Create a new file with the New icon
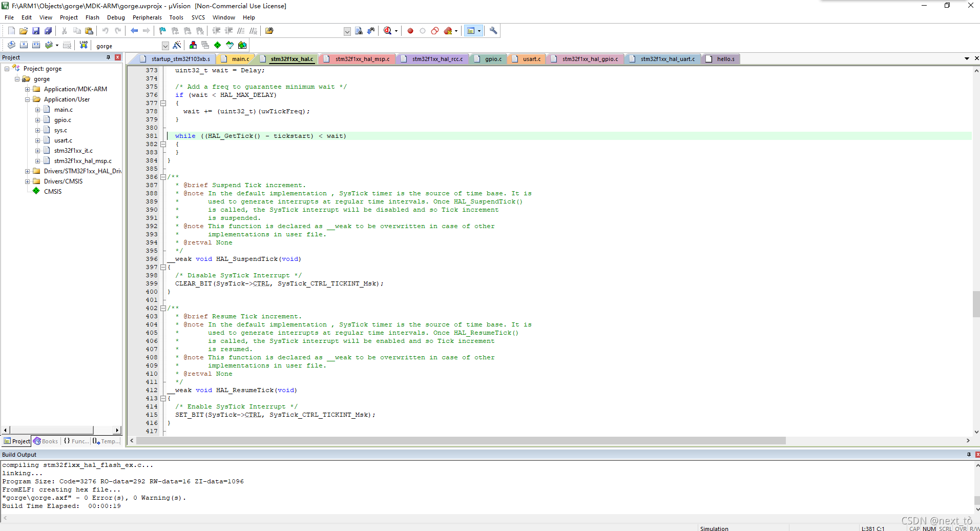The image size is (980, 531). pos(11,31)
